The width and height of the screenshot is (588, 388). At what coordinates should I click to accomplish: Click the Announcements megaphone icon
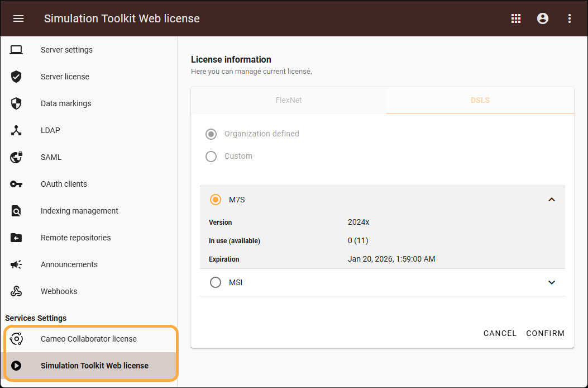point(16,264)
